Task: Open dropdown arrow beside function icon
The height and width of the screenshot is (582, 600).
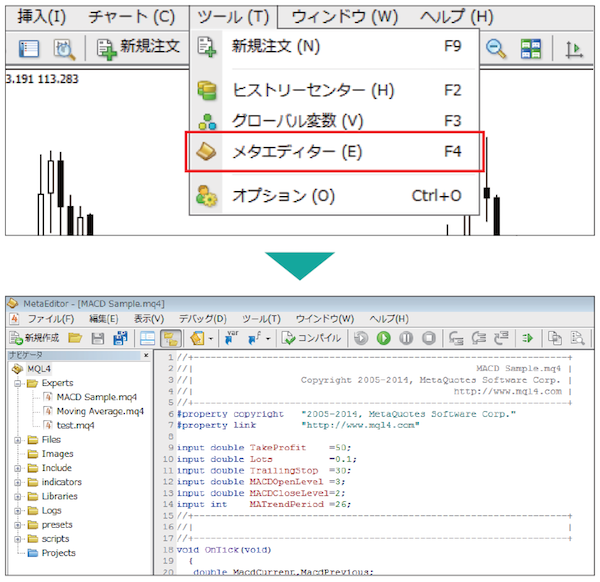Action: [268, 339]
